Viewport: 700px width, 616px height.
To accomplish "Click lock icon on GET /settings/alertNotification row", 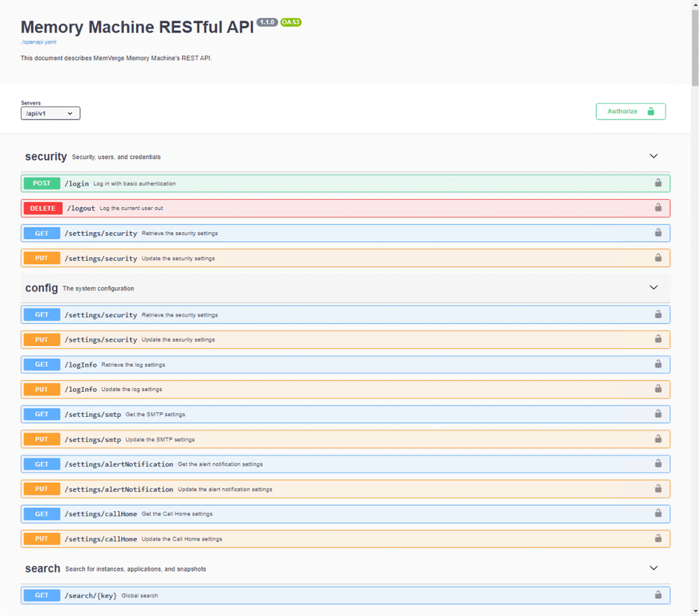I will (x=658, y=463).
